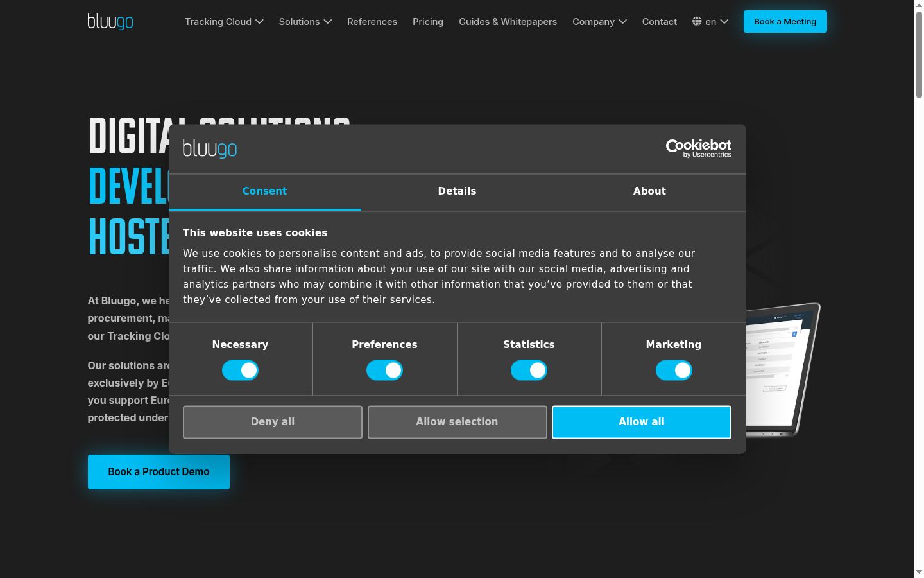924x578 pixels.
Task: Disable the Preferences cookies switch
Action: pos(384,371)
